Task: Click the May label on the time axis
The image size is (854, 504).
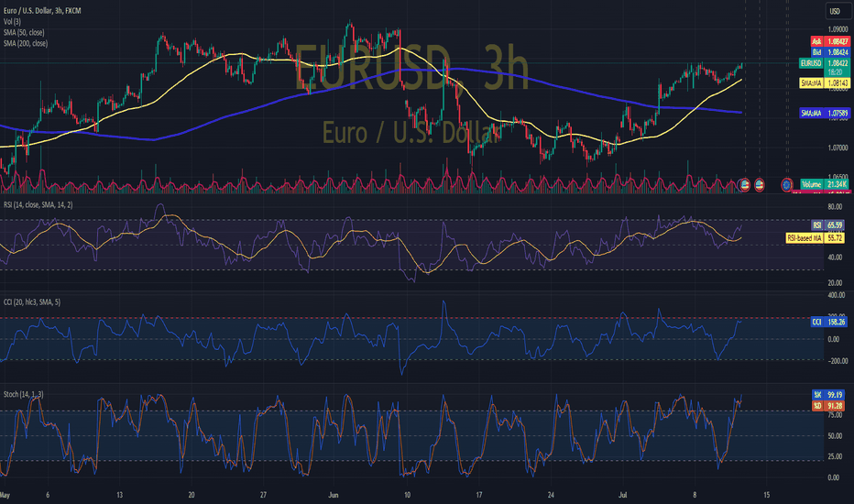Action: tap(5, 495)
